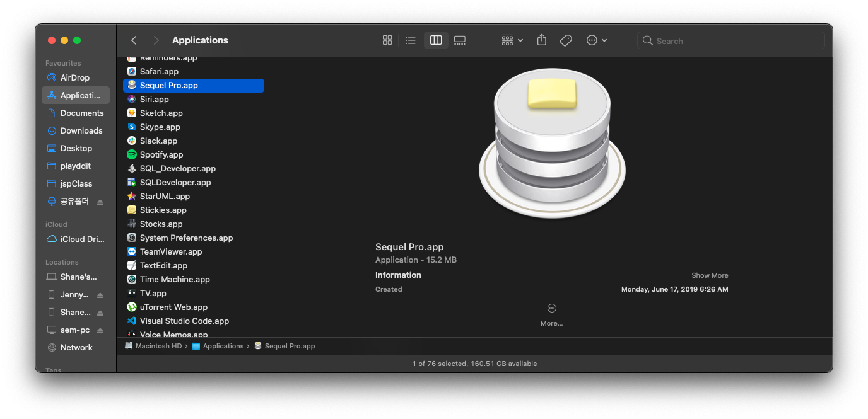Click the More… quick action button

coord(551,314)
